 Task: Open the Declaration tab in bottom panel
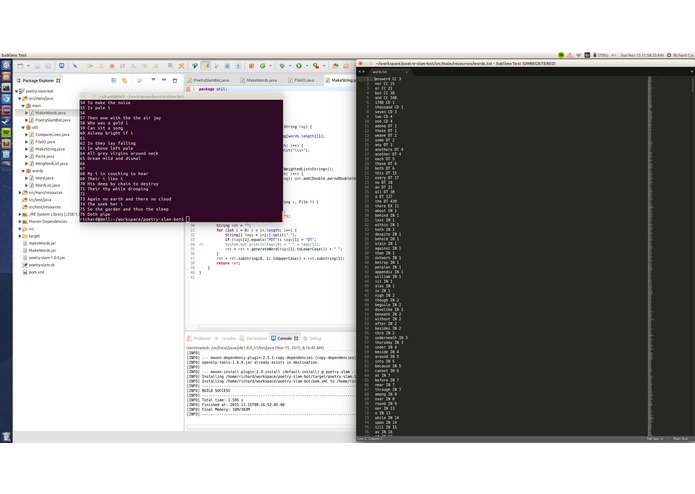(254, 338)
